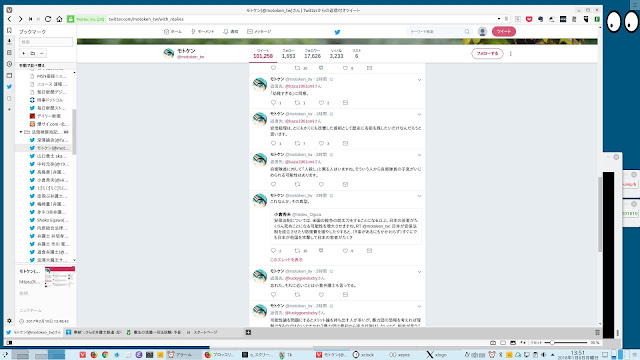Click the Follow button on profile

pos(487,53)
